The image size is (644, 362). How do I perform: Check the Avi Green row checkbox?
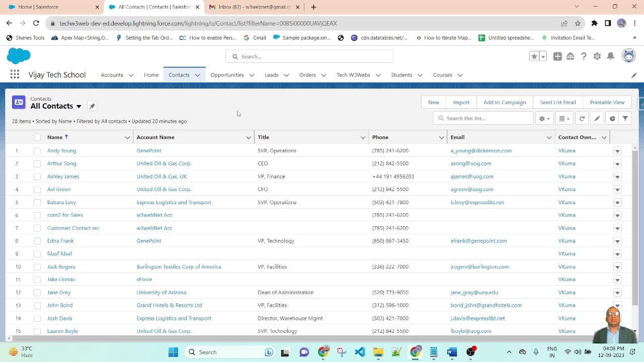(x=37, y=190)
